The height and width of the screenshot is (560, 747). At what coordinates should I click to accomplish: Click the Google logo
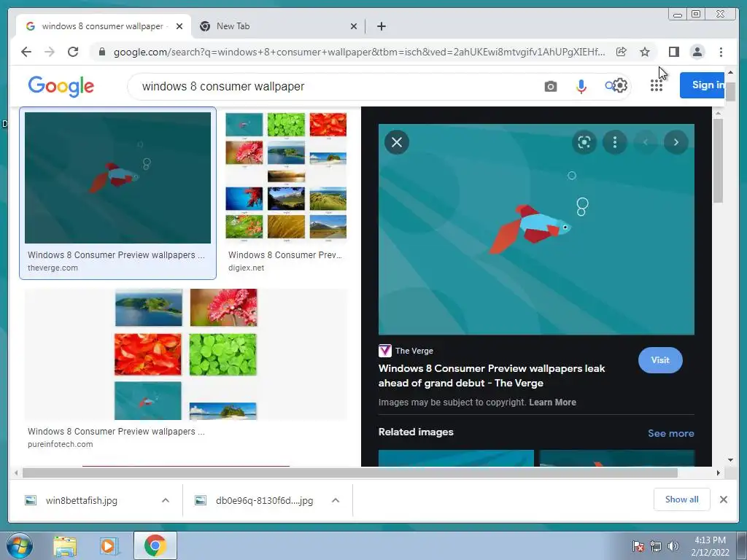[61, 86]
